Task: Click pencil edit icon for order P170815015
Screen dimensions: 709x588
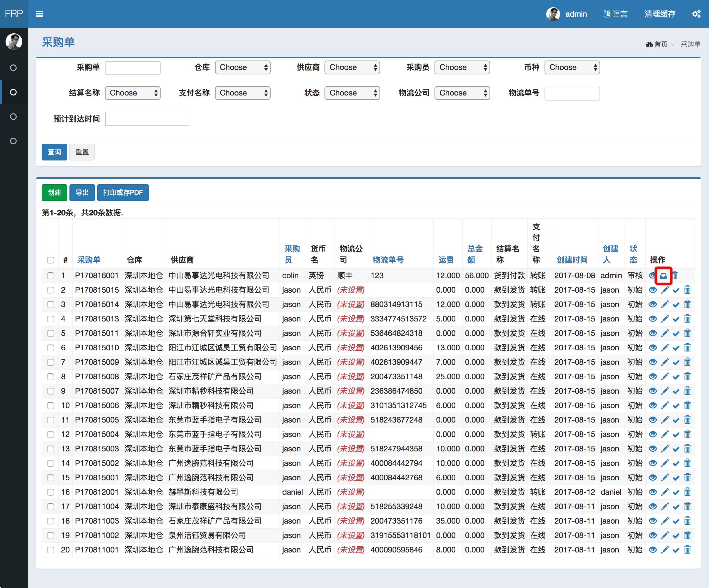Action: (x=665, y=290)
